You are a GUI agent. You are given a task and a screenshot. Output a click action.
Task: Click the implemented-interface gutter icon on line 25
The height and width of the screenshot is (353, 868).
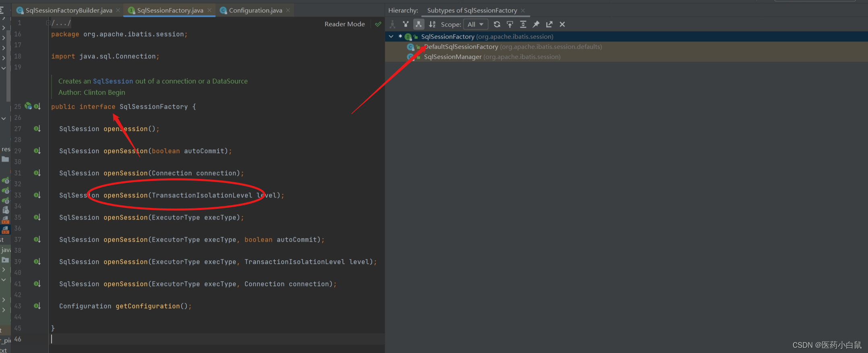[37, 106]
